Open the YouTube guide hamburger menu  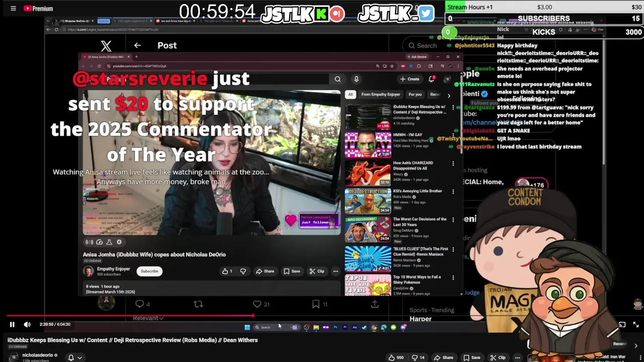pos(13,9)
